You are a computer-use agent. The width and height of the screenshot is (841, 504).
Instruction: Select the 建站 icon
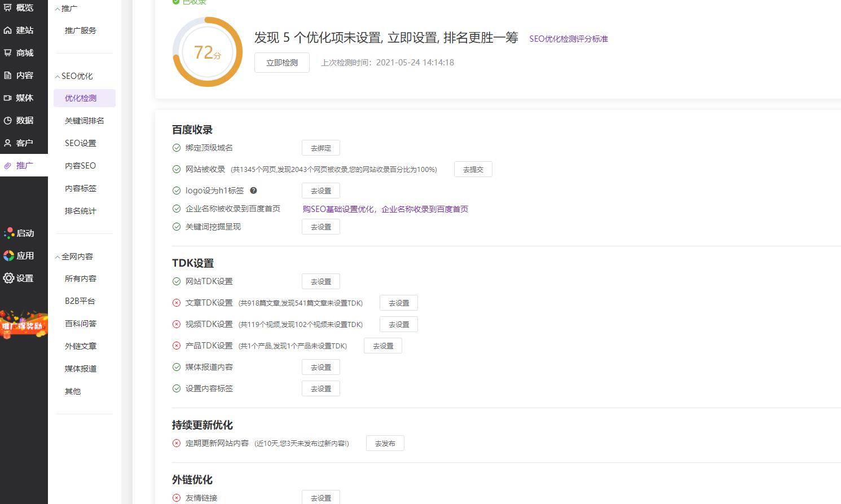8,30
